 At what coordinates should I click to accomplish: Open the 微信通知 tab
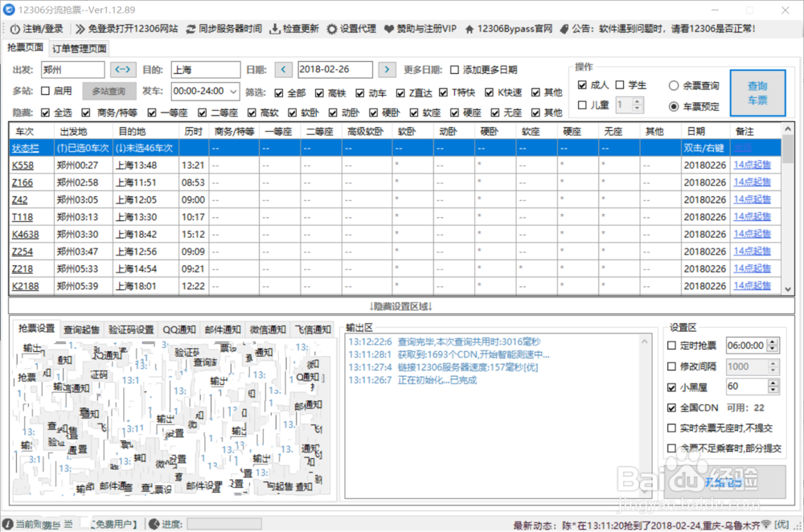[268, 329]
